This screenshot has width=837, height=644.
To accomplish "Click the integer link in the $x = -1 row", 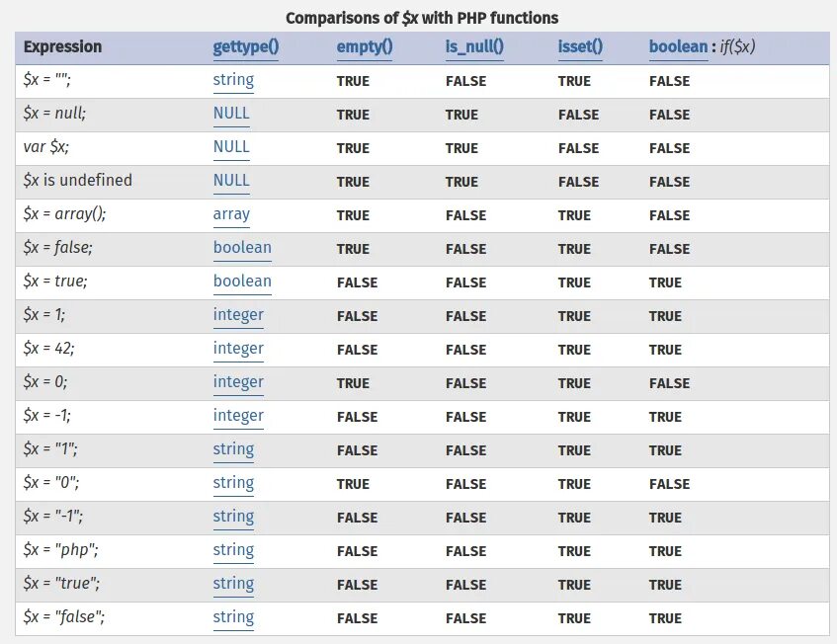I will [238, 417].
